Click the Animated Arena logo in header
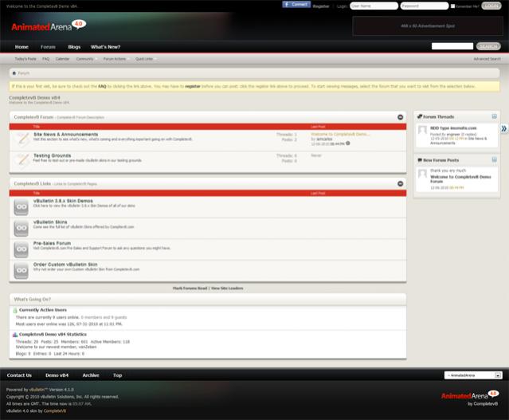This screenshot has width=509, height=420. pos(49,26)
